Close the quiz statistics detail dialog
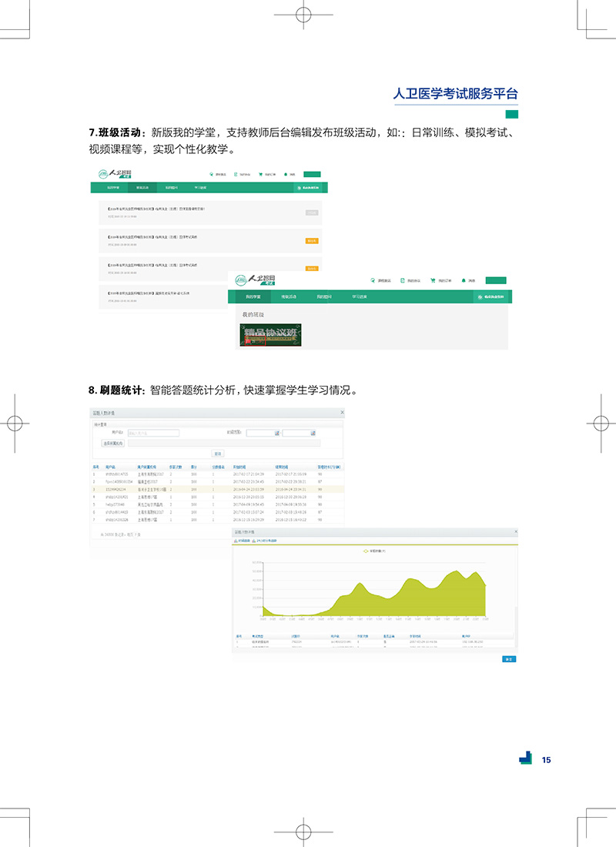The image size is (616, 847). tap(342, 413)
